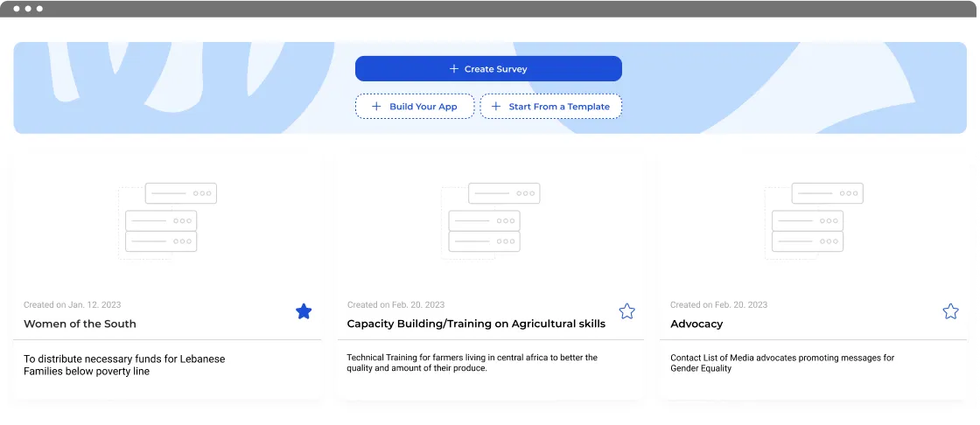The image size is (980, 425).
Task: Open Women of the South placeholder thumbnail
Action: coord(167,220)
